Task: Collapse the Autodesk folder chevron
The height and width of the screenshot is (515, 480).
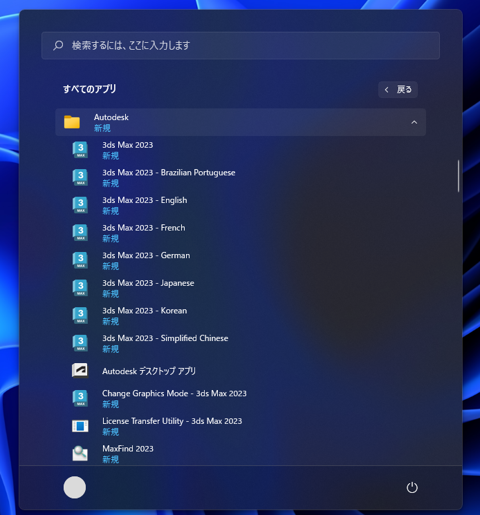Action: (x=414, y=122)
